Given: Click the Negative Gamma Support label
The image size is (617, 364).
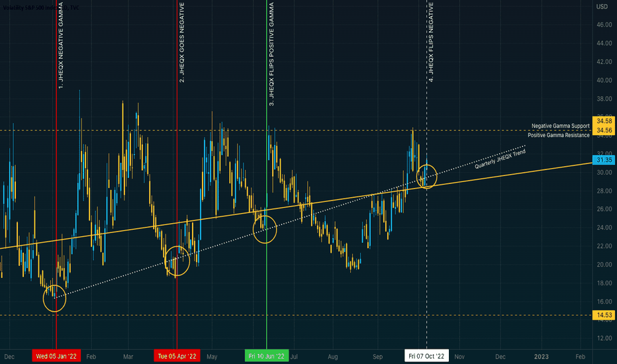Looking at the screenshot, I should click(x=560, y=126).
